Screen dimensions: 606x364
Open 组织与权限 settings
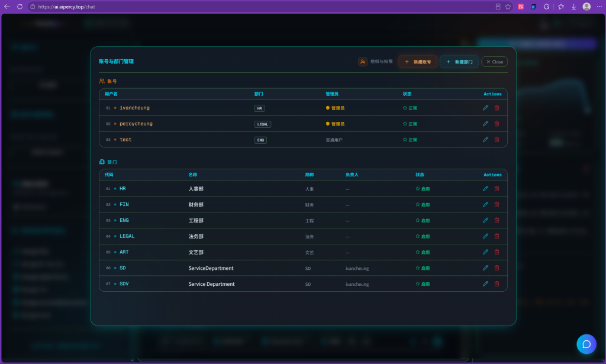coord(376,62)
